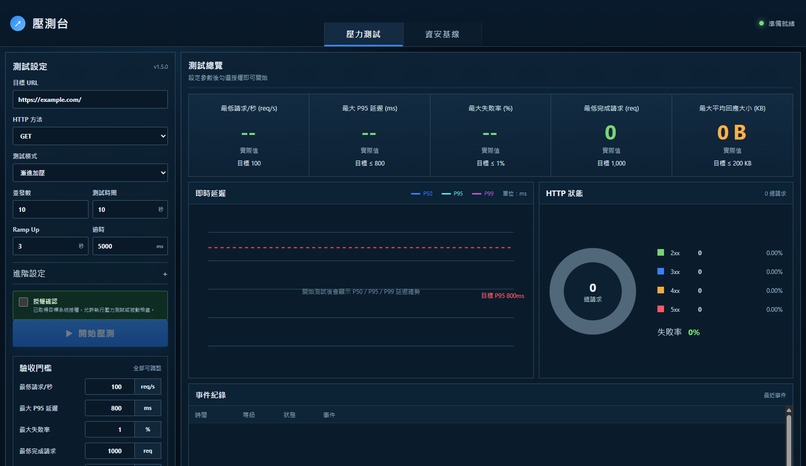
Task: Click the 最大 P95 延遲 (ms) metric card
Action: click(x=370, y=135)
